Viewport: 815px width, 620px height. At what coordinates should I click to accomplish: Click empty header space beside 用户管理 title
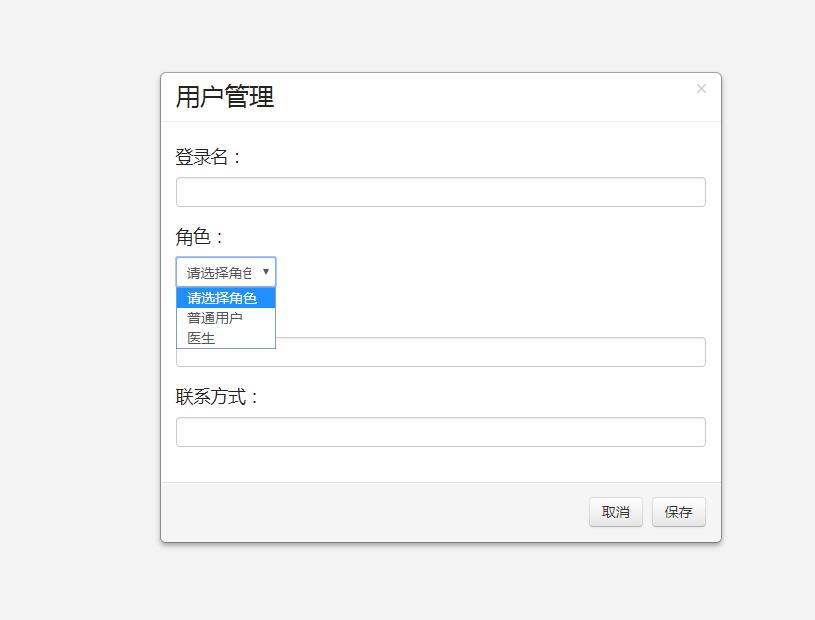point(468,97)
